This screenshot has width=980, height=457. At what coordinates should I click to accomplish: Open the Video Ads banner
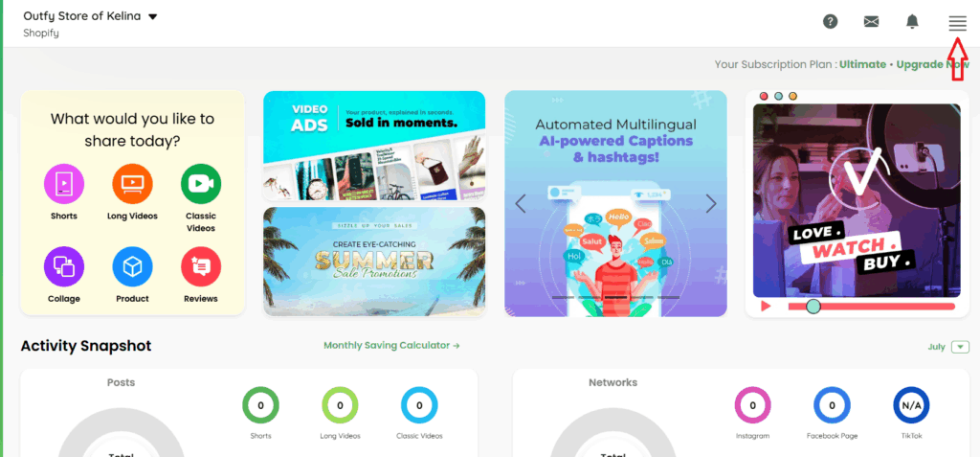point(374,146)
